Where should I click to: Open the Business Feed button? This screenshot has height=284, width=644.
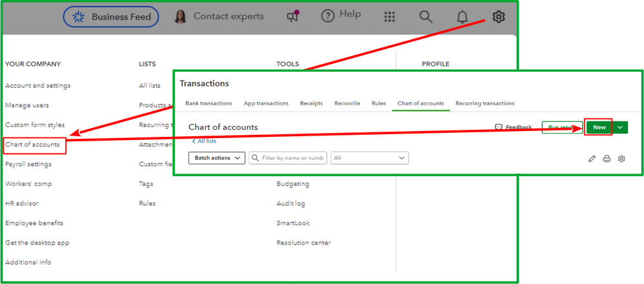coord(111,17)
